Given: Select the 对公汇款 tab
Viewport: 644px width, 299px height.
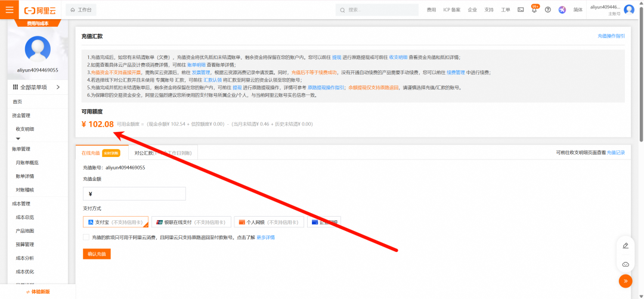Looking at the screenshot, I should tap(163, 153).
